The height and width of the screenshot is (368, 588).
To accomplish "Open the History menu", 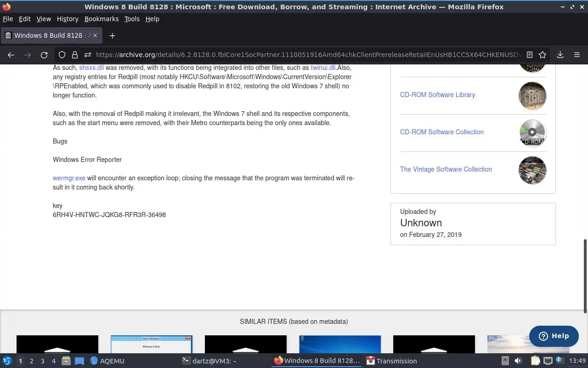I will (x=68, y=19).
